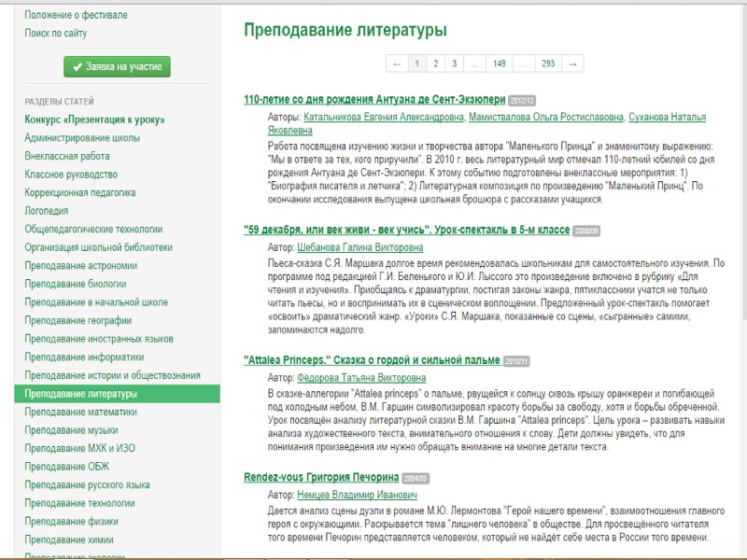Open Преподавание информатики section
The height and width of the screenshot is (560, 747).
[84, 357]
